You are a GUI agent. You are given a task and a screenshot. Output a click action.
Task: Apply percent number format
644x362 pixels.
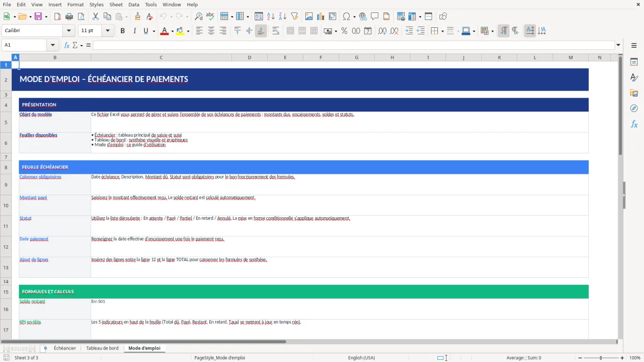pyautogui.click(x=343, y=31)
